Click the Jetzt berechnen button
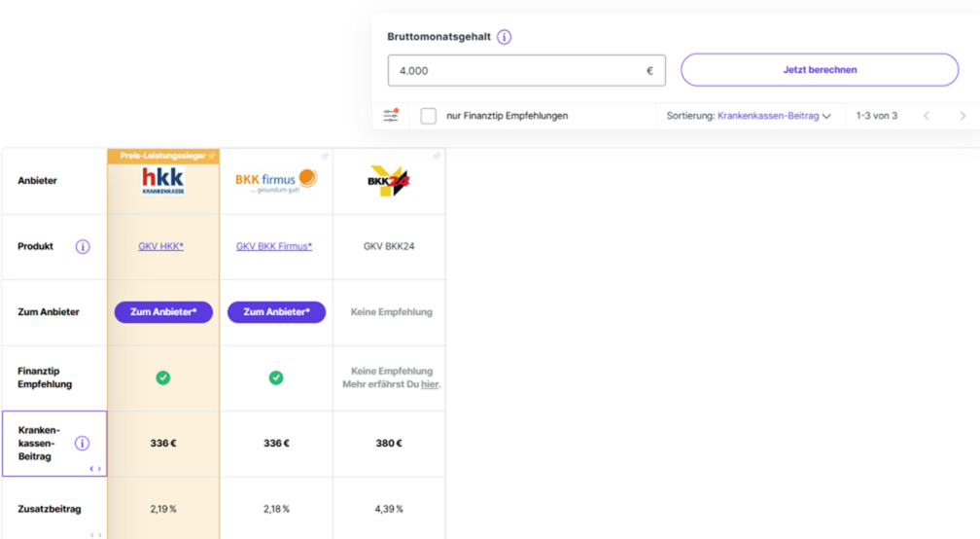The width and height of the screenshot is (980, 539). 820,69
